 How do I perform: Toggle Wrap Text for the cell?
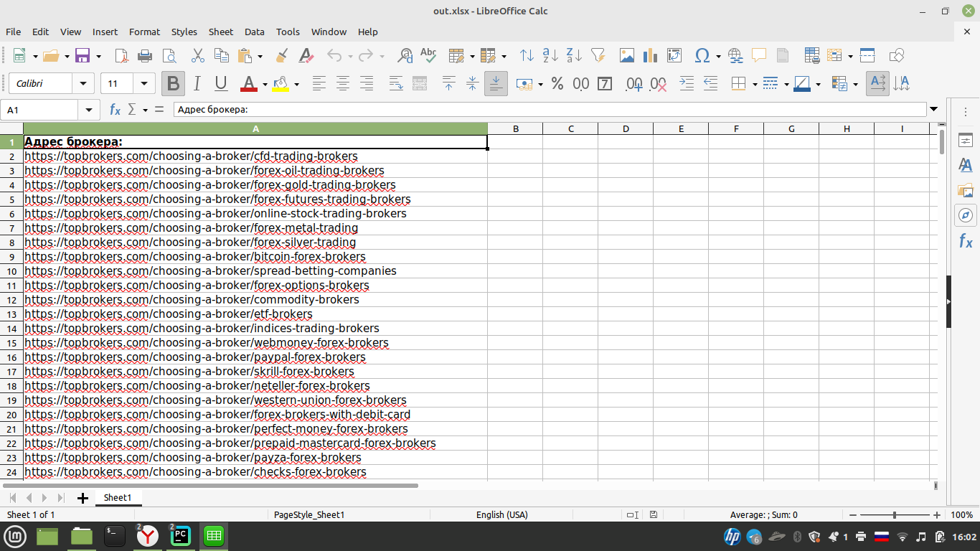396,84
